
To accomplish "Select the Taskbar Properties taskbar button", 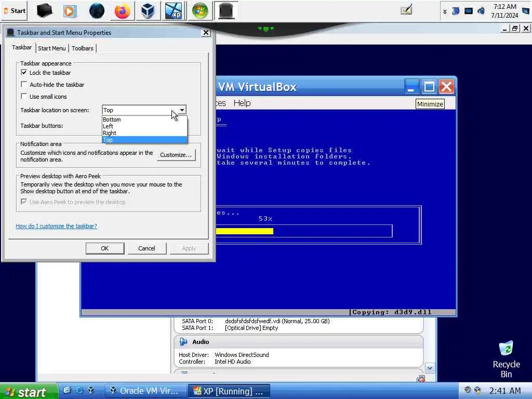I will (x=226, y=11).
